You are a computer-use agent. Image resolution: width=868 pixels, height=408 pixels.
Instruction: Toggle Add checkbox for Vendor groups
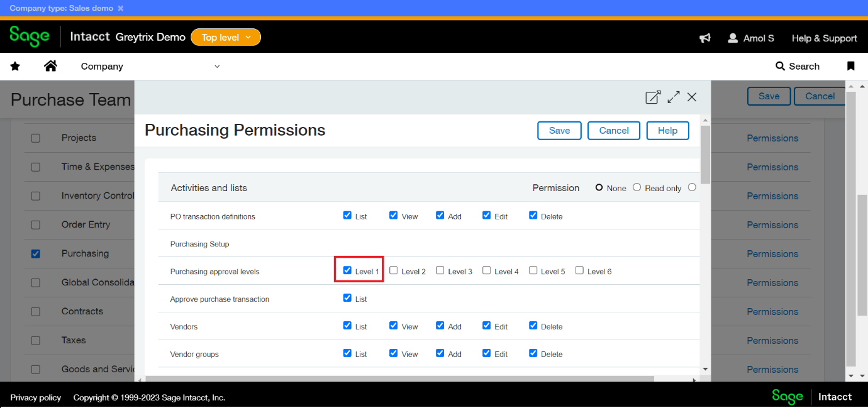coord(440,353)
